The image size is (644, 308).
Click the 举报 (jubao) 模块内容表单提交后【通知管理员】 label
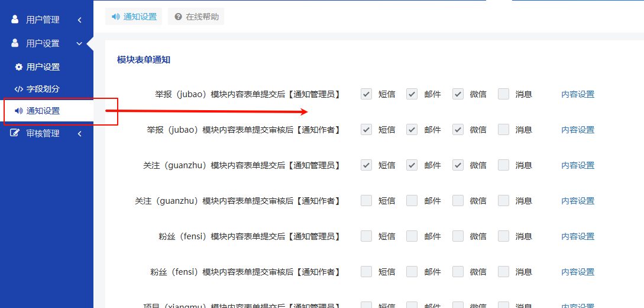tap(248, 94)
